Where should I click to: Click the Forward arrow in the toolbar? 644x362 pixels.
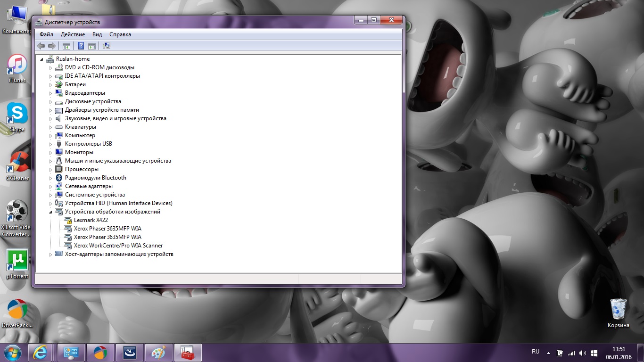pyautogui.click(x=52, y=46)
